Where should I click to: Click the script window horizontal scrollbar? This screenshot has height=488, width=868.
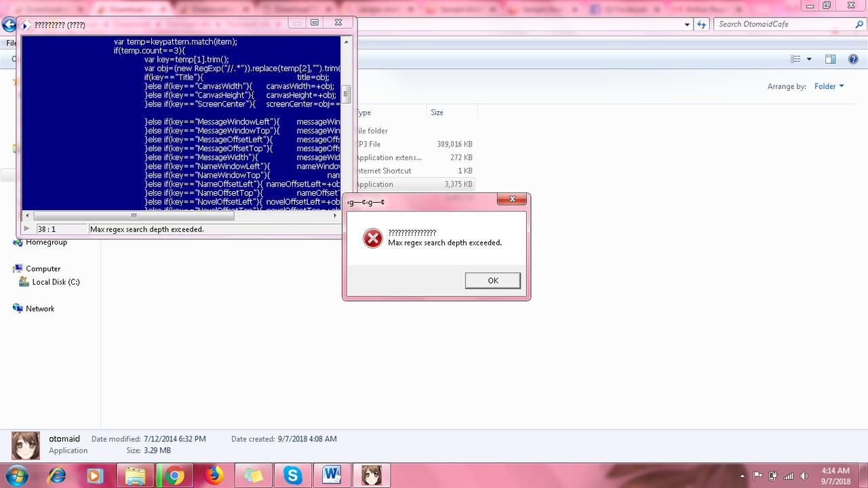pos(176,216)
